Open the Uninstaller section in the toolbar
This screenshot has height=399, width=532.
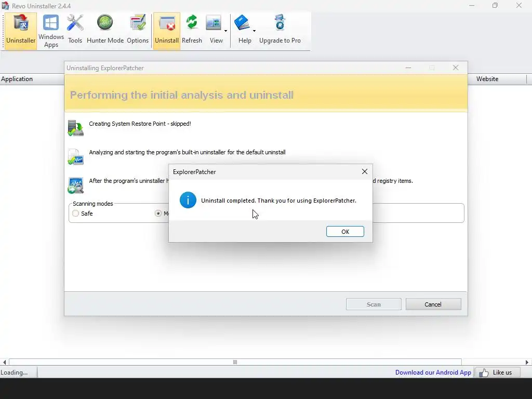point(21,31)
